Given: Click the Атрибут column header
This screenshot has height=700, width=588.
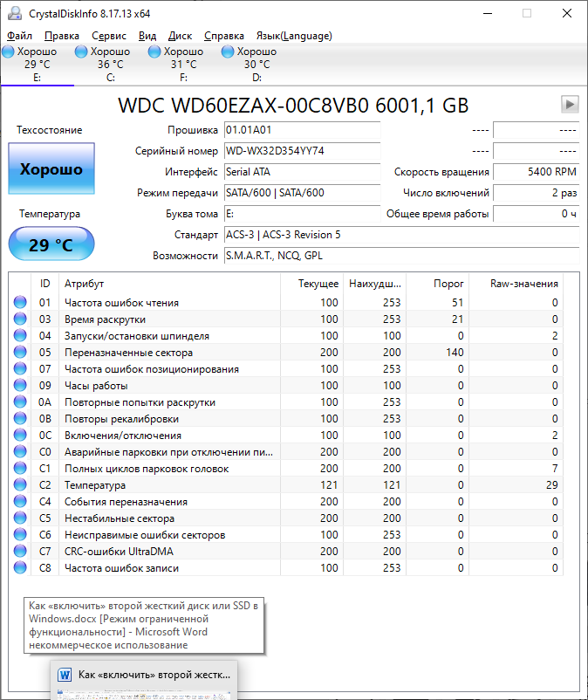Looking at the screenshot, I should coord(169,284).
